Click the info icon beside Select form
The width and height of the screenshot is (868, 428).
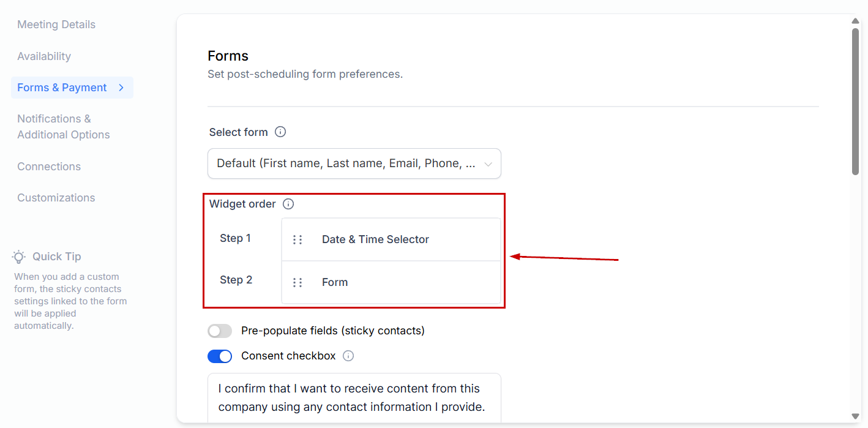pyautogui.click(x=280, y=132)
